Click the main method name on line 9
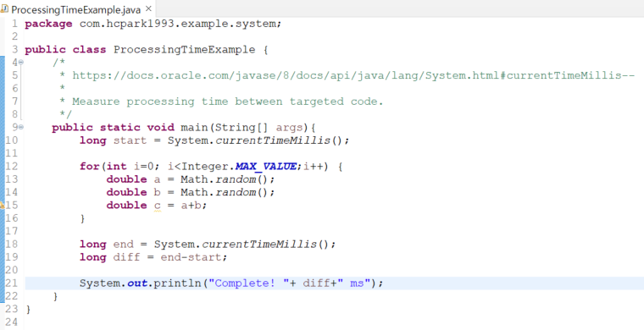The image size is (644, 330). click(x=194, y=128)
